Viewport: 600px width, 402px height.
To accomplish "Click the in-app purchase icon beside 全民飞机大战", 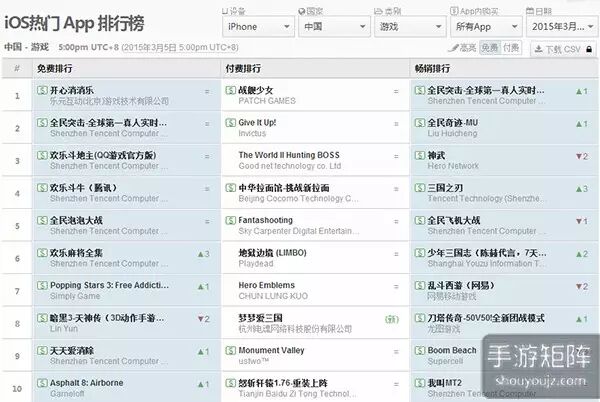I will (420, 220).
